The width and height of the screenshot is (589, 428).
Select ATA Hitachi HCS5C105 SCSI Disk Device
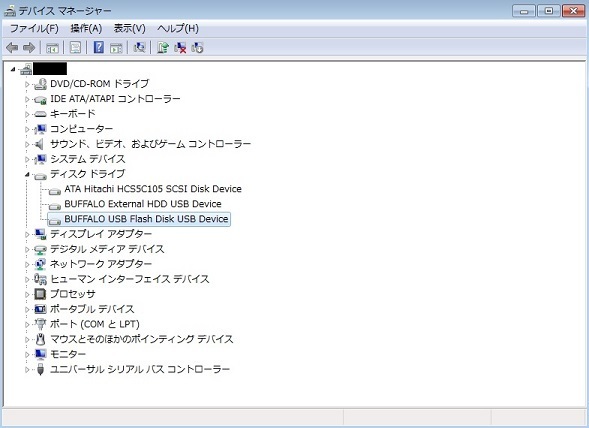pyautogui.click(x=153, y=189)
